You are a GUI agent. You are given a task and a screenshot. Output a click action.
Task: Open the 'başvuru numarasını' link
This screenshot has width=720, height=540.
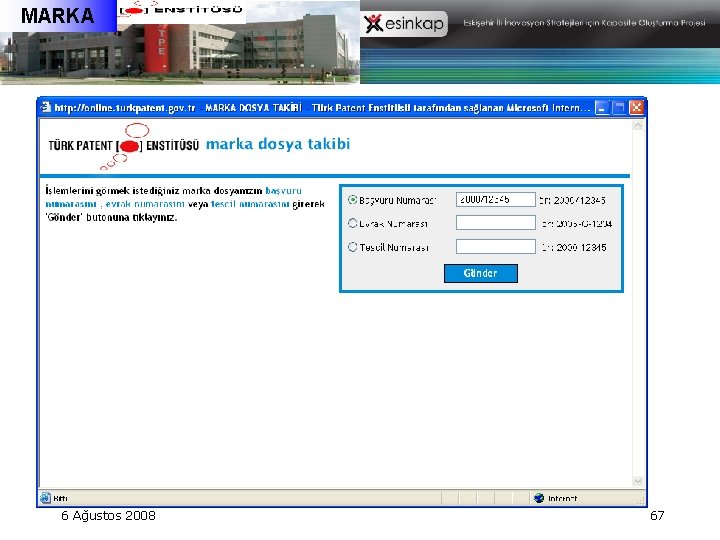(x=284, y=191)
